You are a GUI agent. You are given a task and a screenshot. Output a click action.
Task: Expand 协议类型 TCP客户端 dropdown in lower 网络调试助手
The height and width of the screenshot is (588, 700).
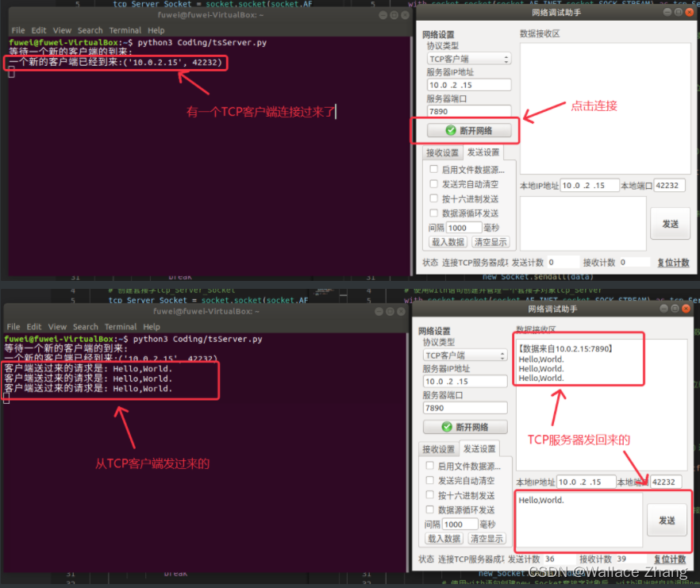click(x=465, y=355)
